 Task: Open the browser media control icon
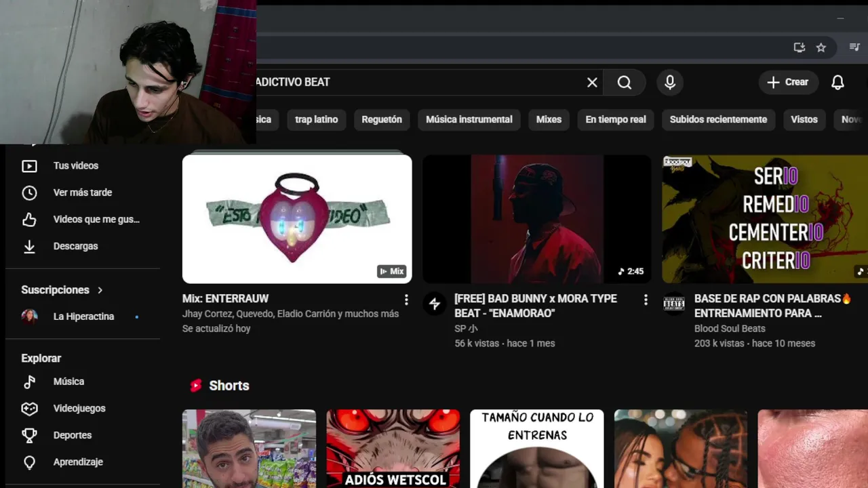tap(854, 47)
